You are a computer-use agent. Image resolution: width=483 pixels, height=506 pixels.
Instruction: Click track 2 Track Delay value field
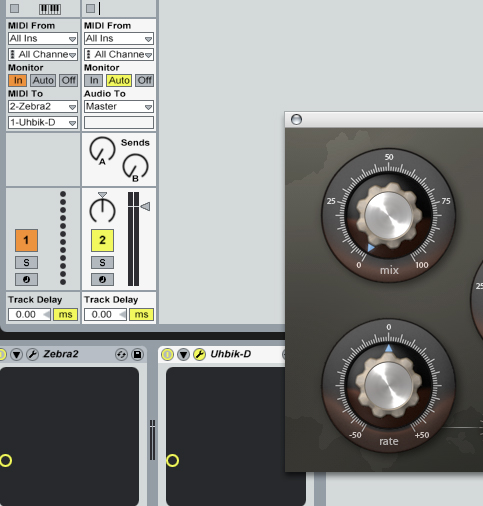click(105, 314)
